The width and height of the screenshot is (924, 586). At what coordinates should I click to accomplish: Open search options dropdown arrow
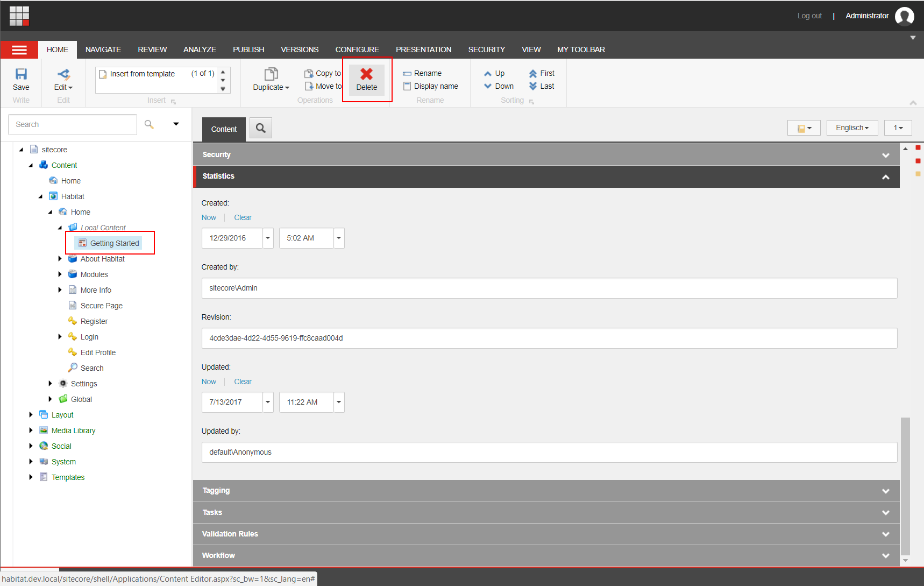click(x=176, y=124)
